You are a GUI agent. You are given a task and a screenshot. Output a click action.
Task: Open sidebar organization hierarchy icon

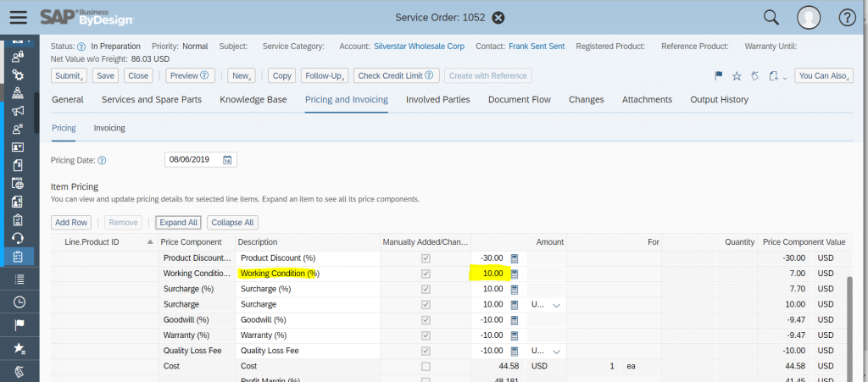click(x=18, y=92)
